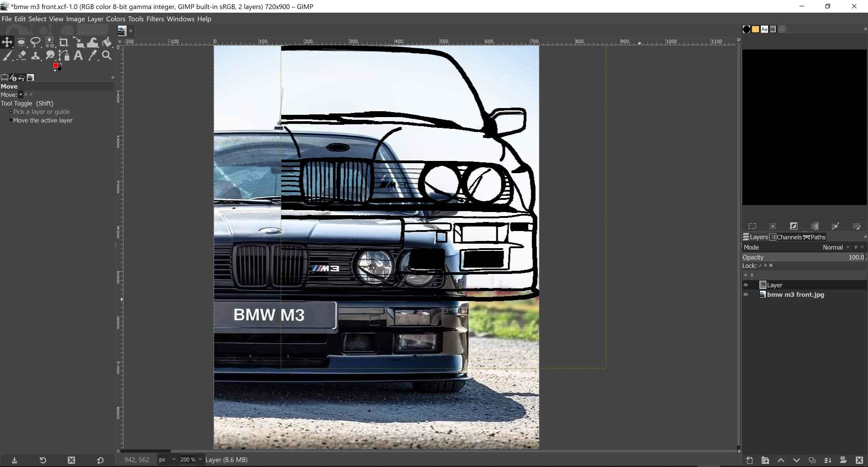868x467 pixels.
Task: Set Move mode to layer
Action: (x=21, y=94)
